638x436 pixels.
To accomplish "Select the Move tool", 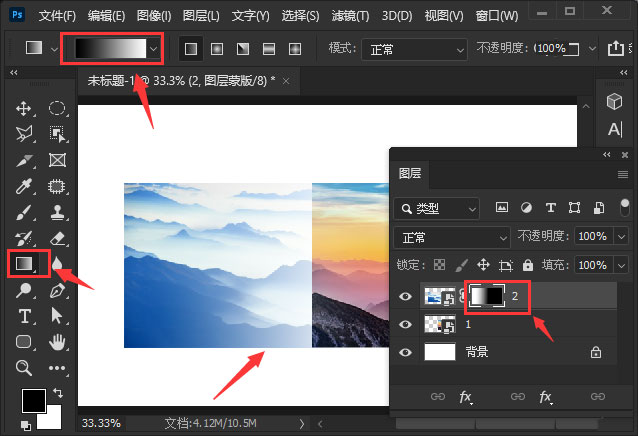I will pyautogui.click(x=24, y=109).
